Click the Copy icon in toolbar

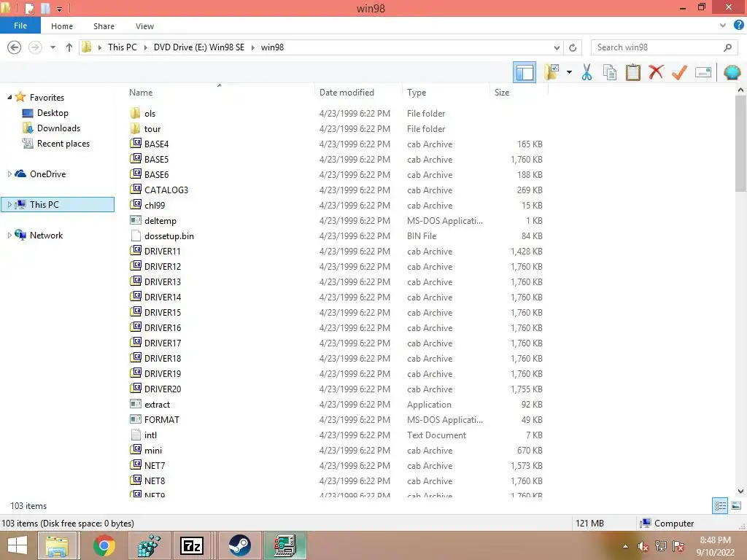pos(609,72)
